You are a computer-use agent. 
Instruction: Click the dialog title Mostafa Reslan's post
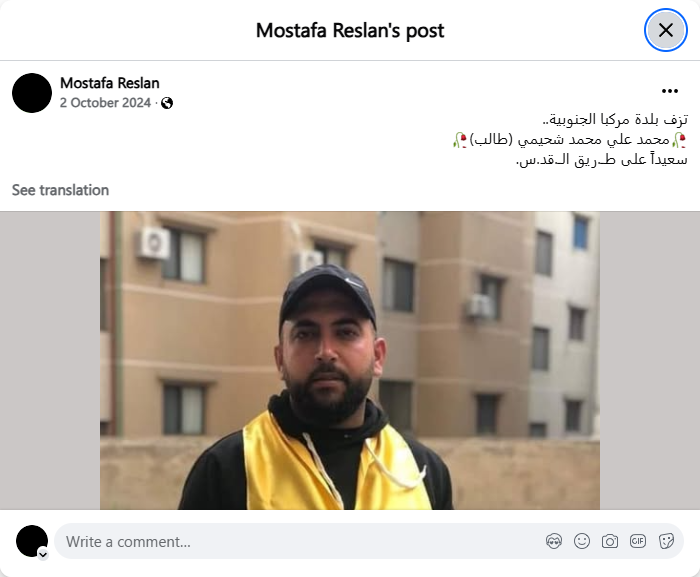(350, 30)
